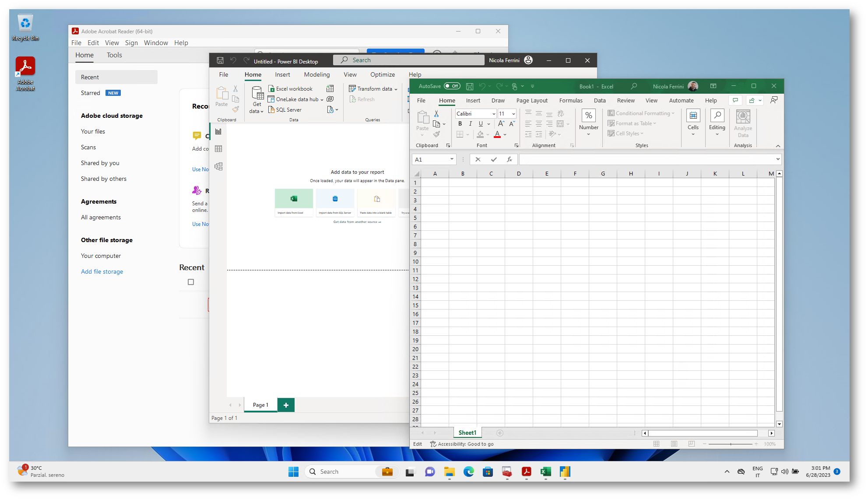
Task: Click Format Painter in Excel's Clipboard group
Action: 436,134
